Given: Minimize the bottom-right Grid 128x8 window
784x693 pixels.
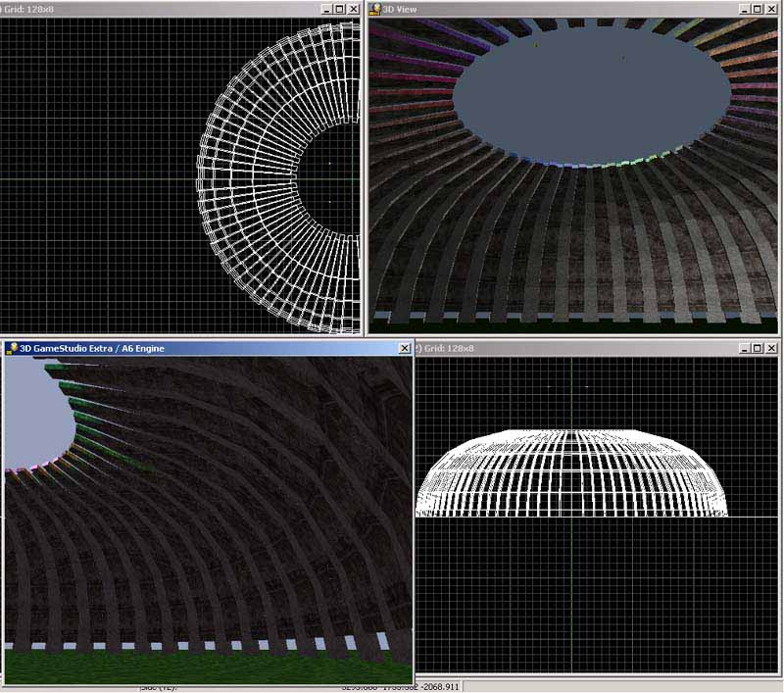Looking at the screenshot, I should [x=742, y=348].
